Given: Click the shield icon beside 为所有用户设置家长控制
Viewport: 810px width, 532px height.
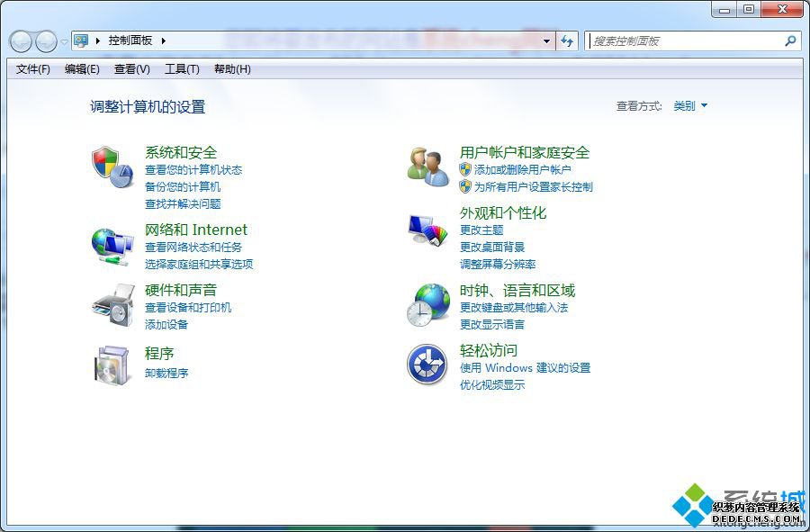Looking at the screenshot, I should 465,186.
